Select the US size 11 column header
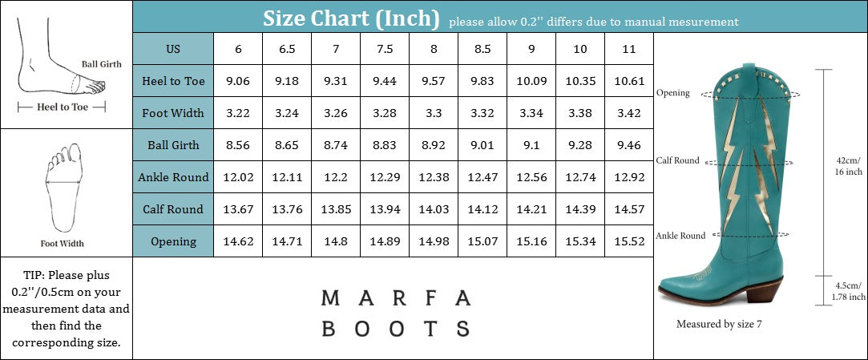Viewport: 868px width, 360px height. [629, 49]
